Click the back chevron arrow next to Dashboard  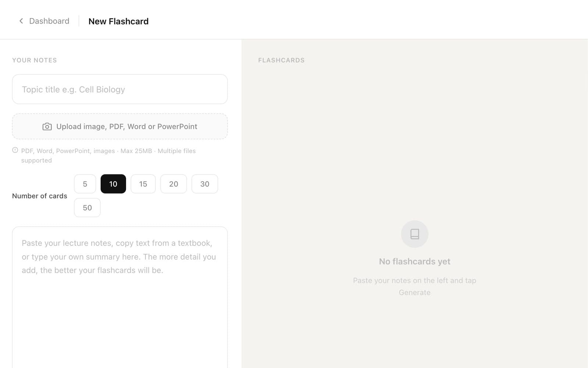click(21, 21)
